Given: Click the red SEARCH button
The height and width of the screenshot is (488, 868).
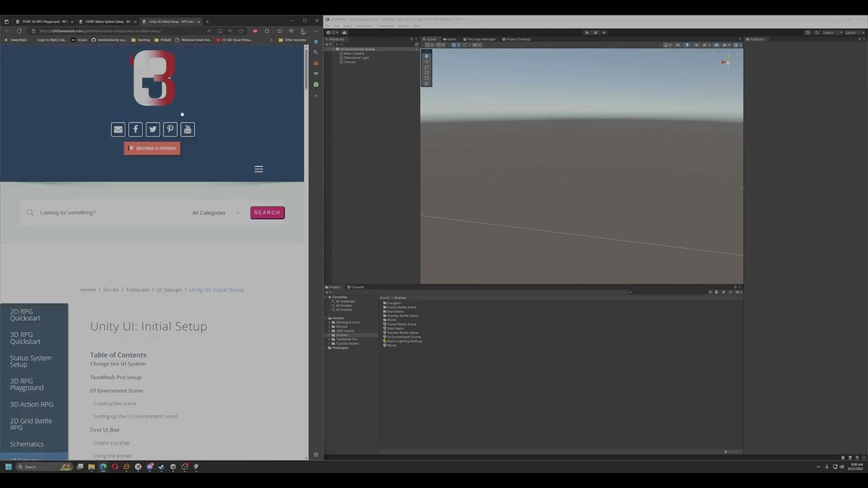Looking at the screenshot, I should [x=267, y=213].
